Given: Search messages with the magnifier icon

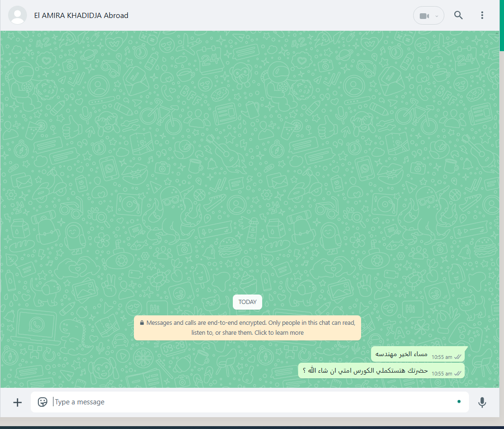Looking at the screenshot, I should 459,15.
